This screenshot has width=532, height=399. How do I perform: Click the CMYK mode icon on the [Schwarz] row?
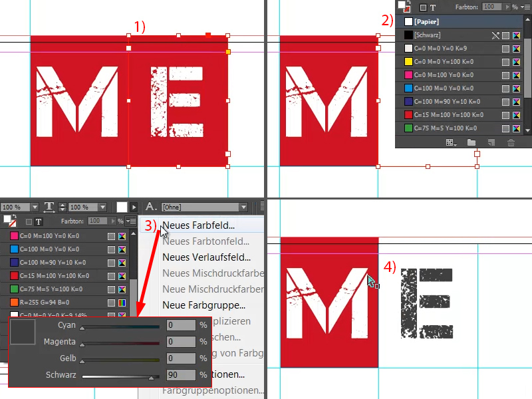pos(517,35)
